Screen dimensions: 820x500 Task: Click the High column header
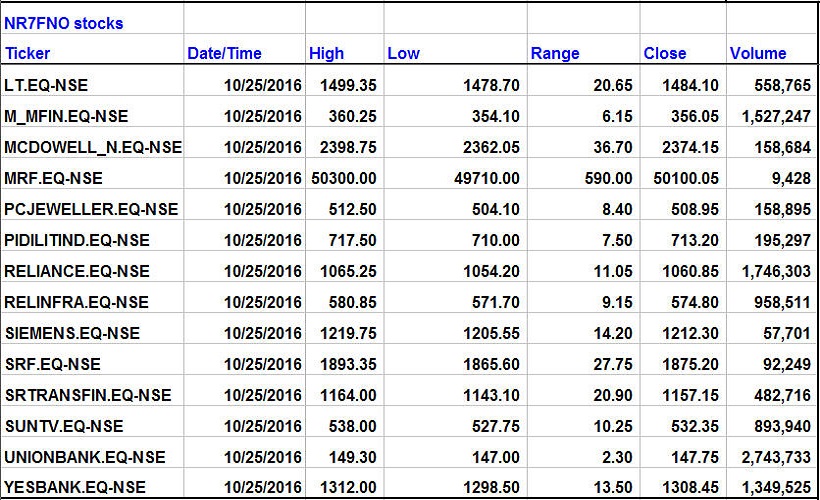326,53
